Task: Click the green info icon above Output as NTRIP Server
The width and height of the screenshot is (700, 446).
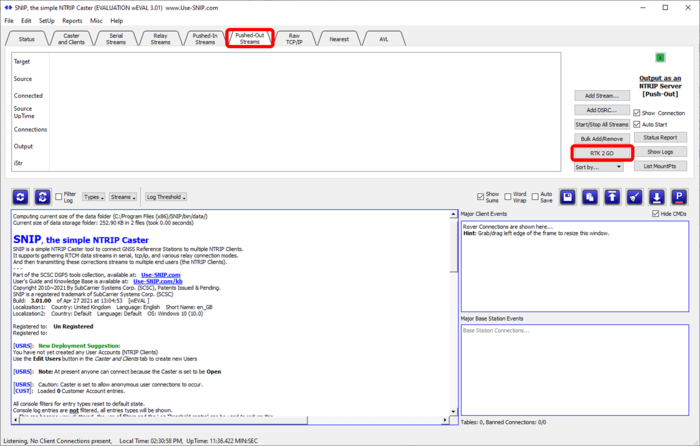Action: pos(660,58)
